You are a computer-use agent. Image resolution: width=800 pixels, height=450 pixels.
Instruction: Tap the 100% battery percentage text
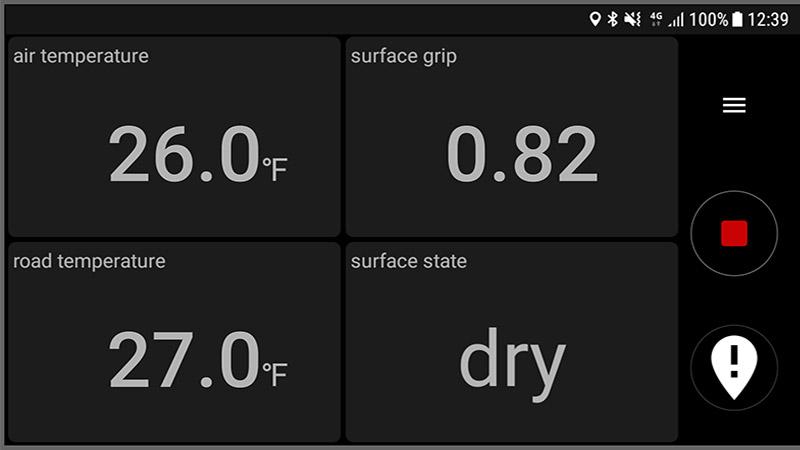pos(709,19)
